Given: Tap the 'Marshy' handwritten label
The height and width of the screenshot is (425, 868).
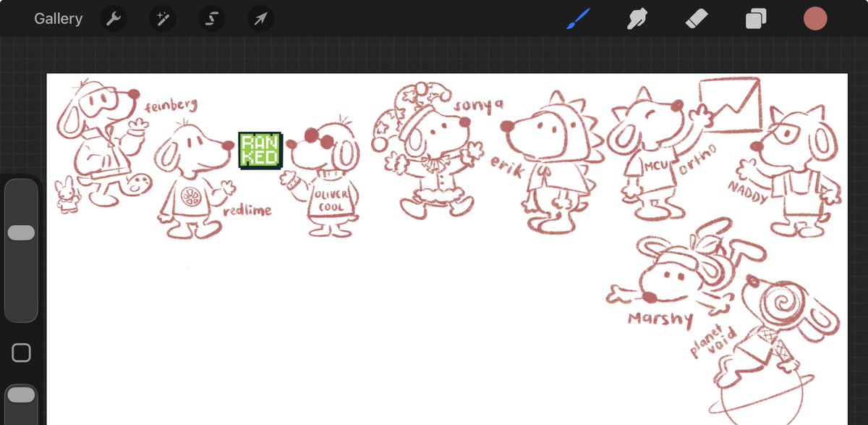Looking at the screenshot, I should pyautogui.click(x=660, y=319).
